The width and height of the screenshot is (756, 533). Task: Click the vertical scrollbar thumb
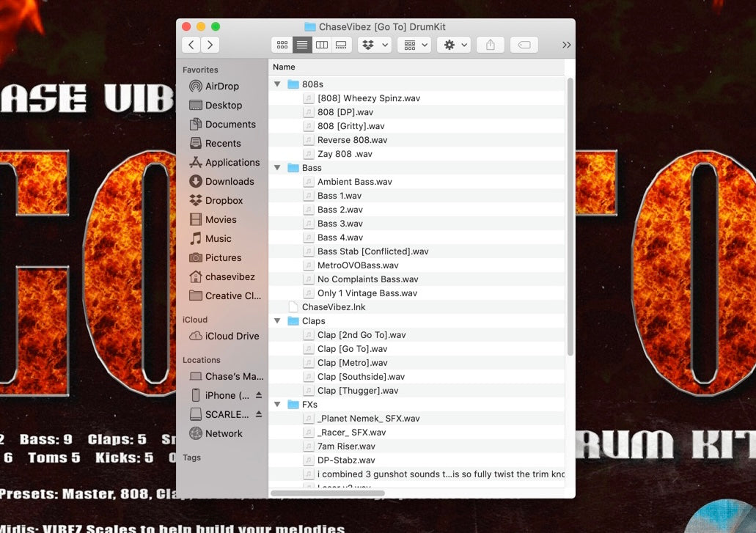tap(570, 217)
